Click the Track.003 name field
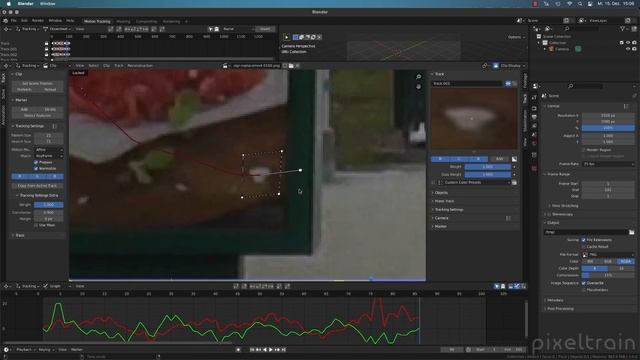The width and height of the screenshot is (640, 360). 467,83
